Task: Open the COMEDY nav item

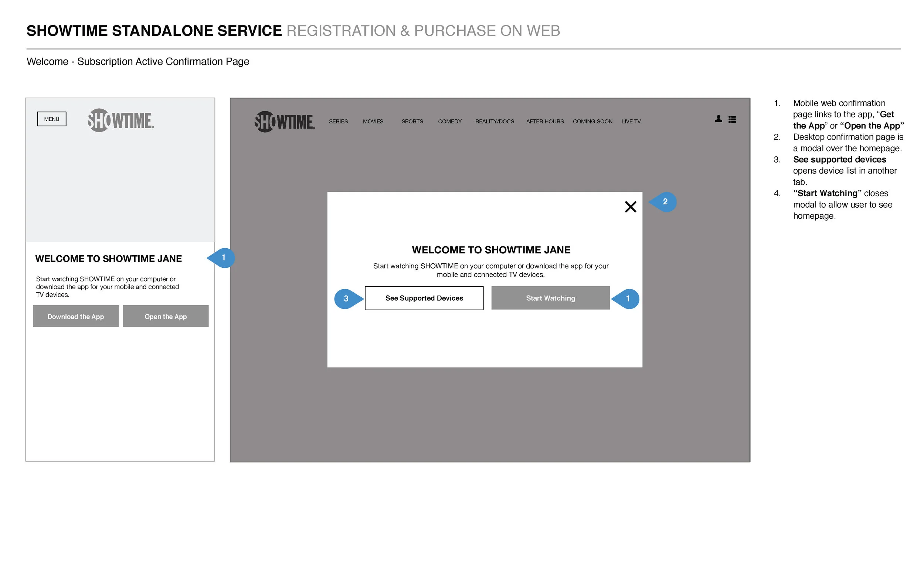Action: tap(449, 122)
